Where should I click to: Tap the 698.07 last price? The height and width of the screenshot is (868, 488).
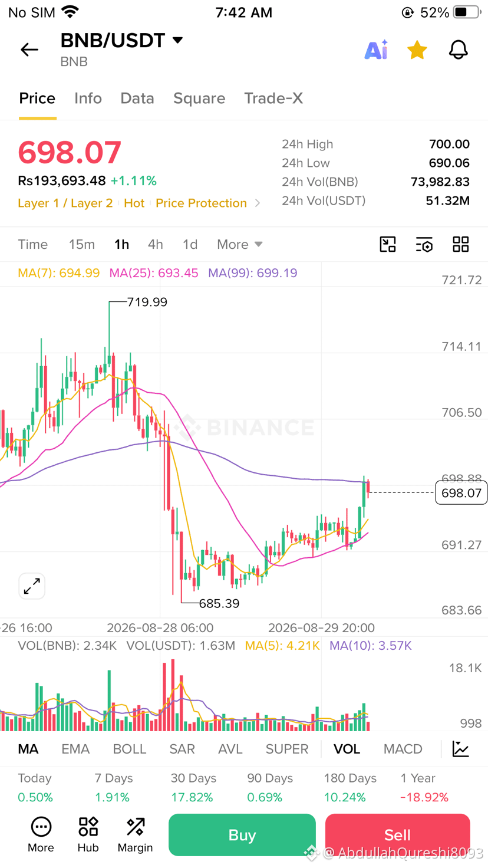pos(70,152)
